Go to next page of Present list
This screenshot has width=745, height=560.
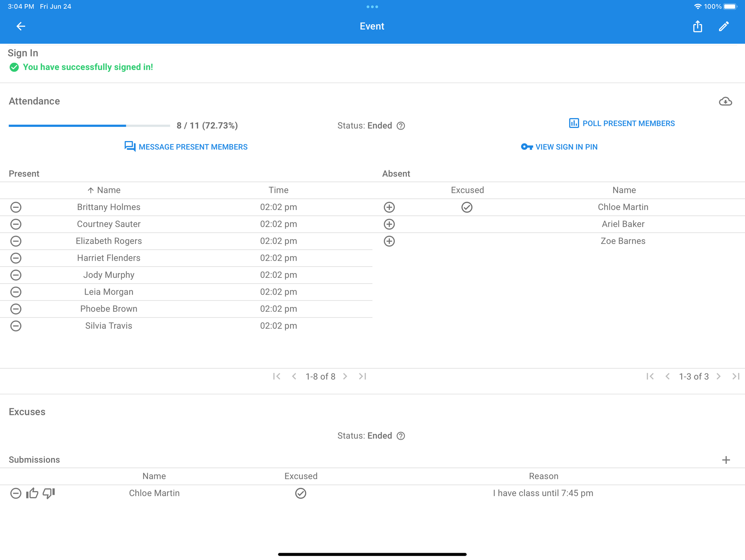tap(345, 376)
